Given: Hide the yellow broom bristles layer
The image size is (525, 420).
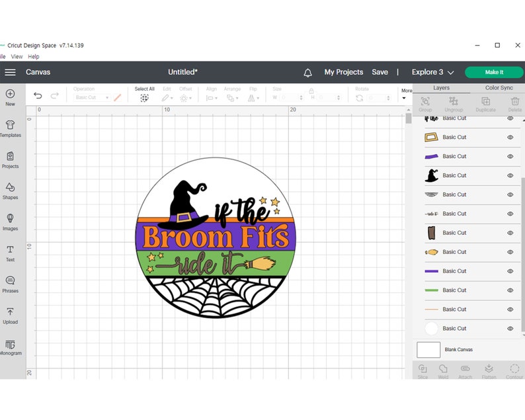Looking at the screenshot, I should (x=510, y=252).
